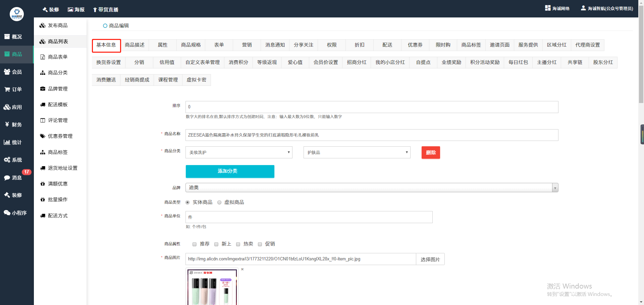
Task: Open 优惠券管理 in submenu
Action: coord(60,136)
